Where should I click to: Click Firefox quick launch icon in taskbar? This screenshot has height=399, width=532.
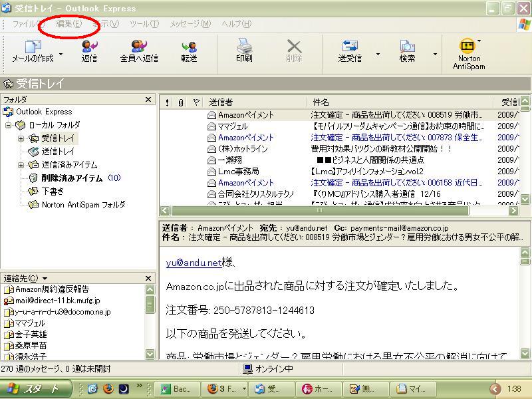[x=108, y=389]
